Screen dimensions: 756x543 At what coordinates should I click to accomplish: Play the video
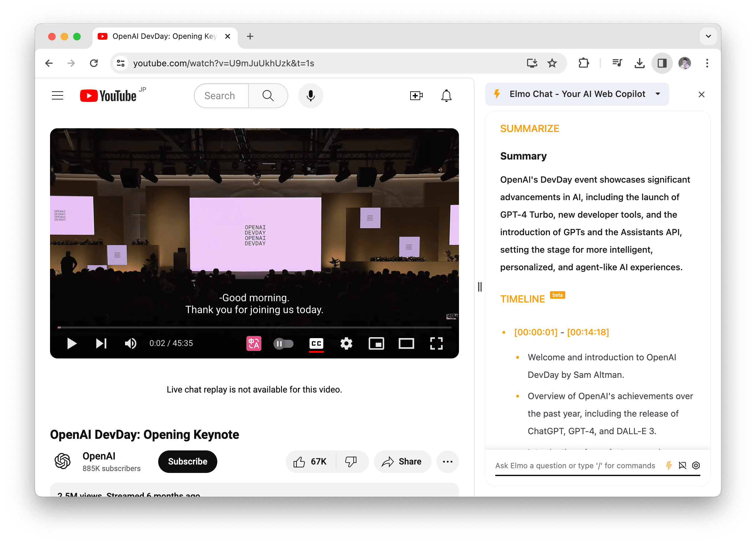click(x=71, y=343)
